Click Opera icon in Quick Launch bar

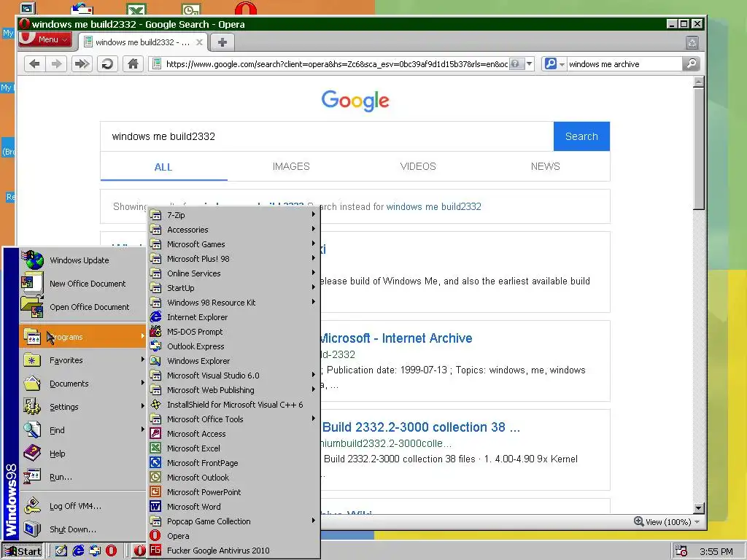[x=111, y=551]
